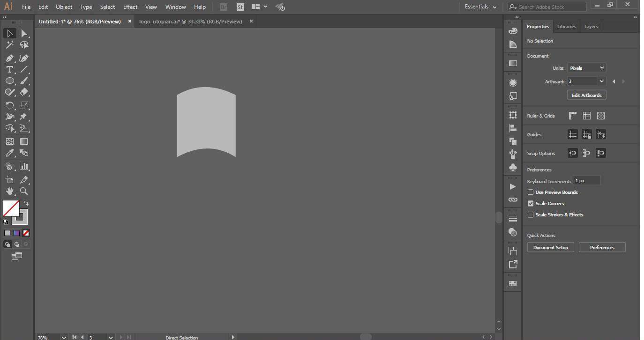Activate the Type tool
Image resolution: width=644 pixels, height=340 pixels.
(x=9, y=69)
